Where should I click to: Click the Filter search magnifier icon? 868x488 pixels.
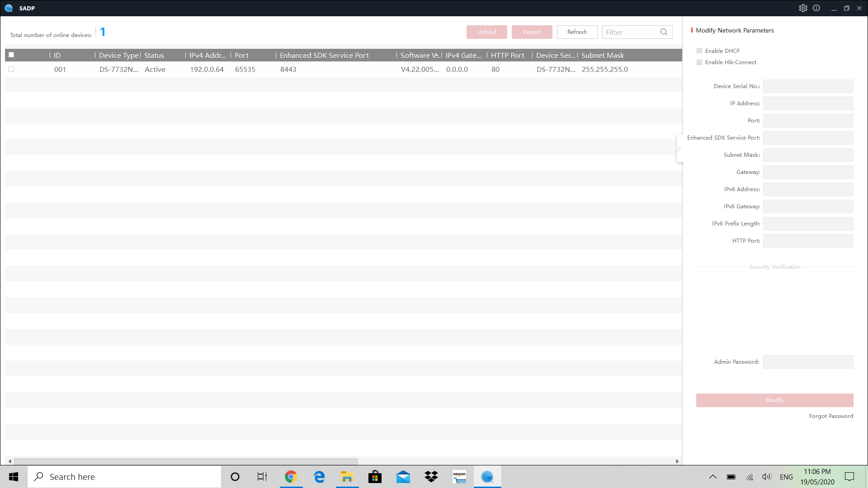pos(664,32)
